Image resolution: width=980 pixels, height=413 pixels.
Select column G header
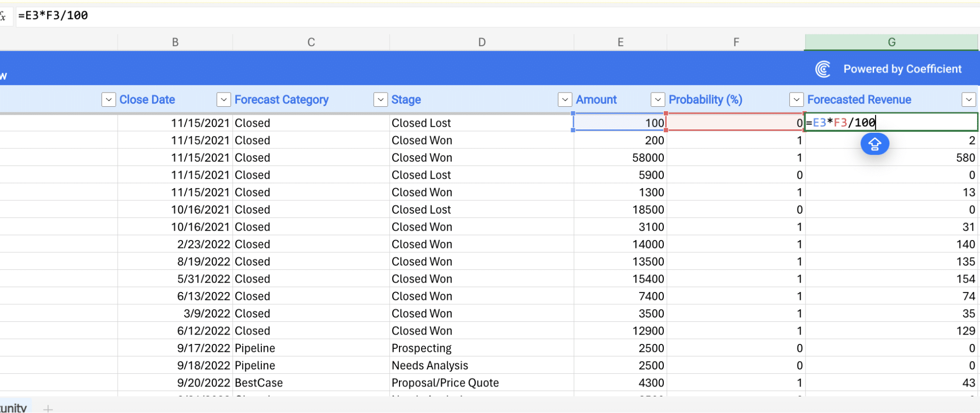tap(891, 42)
